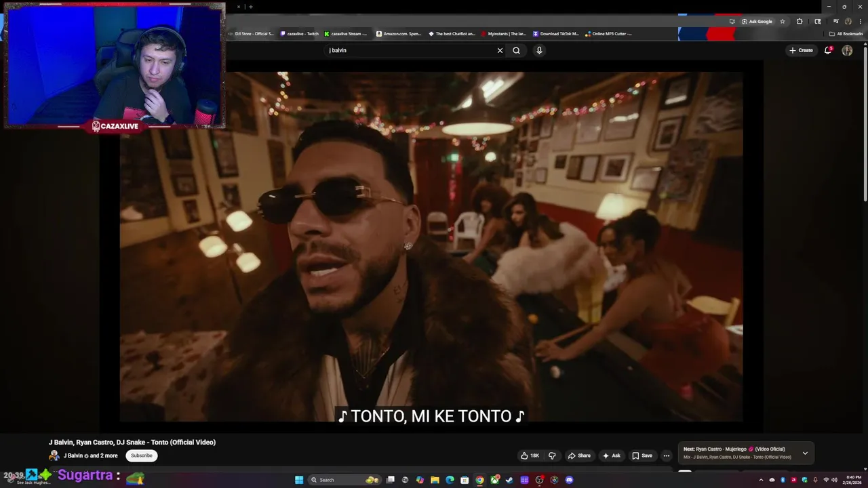Viewport: 868px width, 488px height.
Task: Open the 'J Balvin and 2 more' channel link
Action: pos(90,455)
